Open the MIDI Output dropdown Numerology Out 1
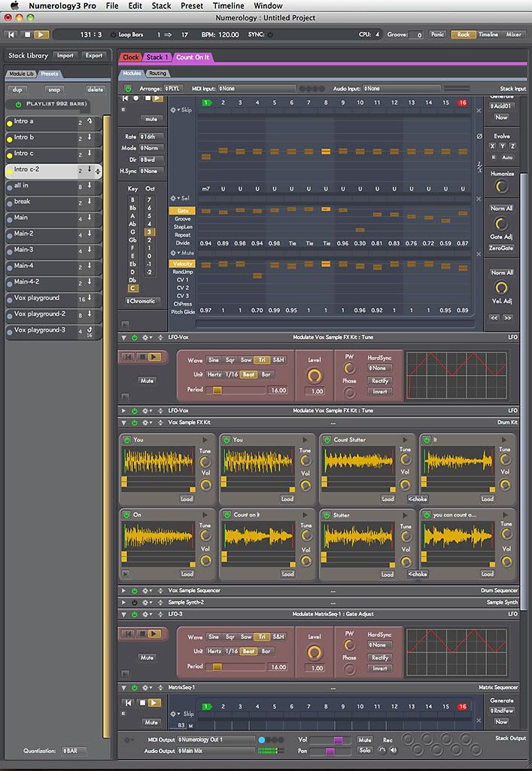 click(x=216, y=739)
